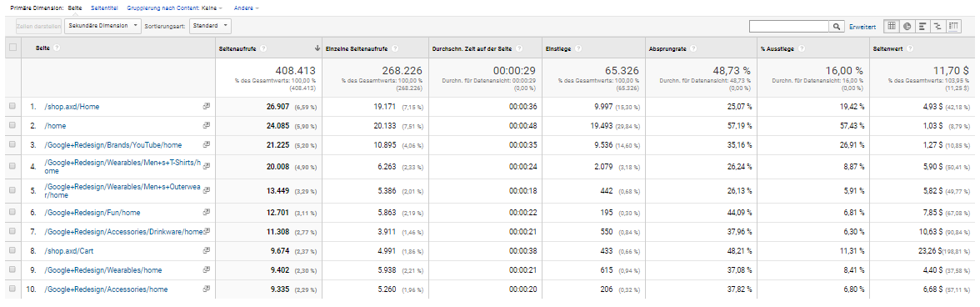Open the /Google+Redesign/Wearables/home link
Screen dimensions: 980x307
click(103, 270)
